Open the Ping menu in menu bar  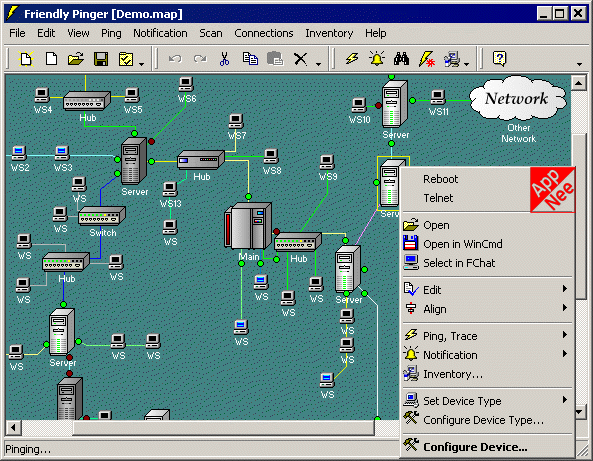pyautogui.click(x=111, y=33)
